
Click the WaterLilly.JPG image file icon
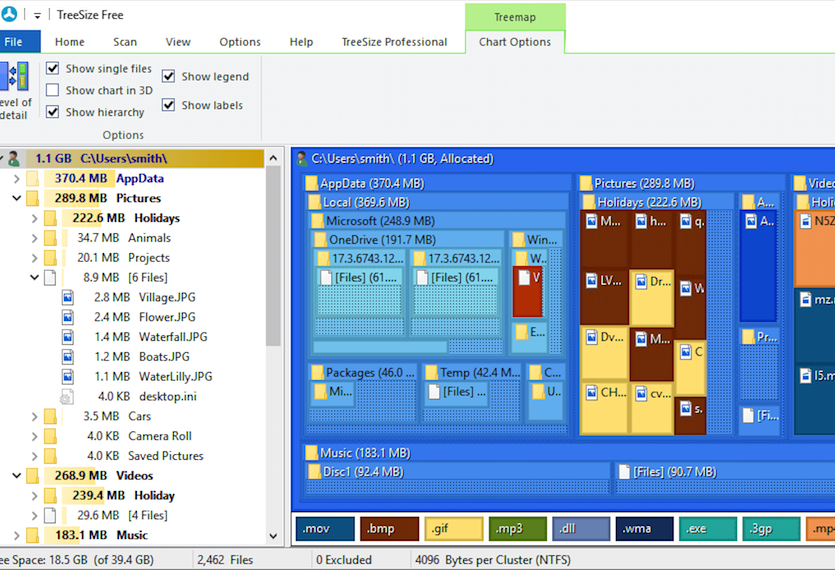point(68,377)
